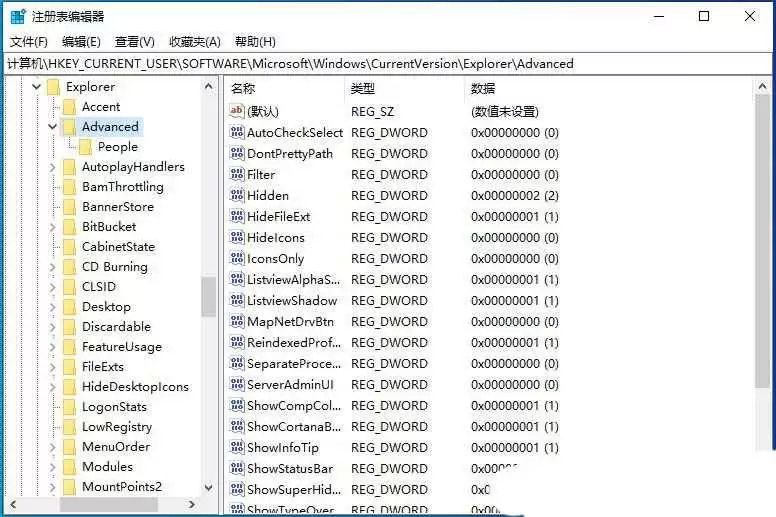Click the People folder icon in tree
The height and width of the screenshot is (517, 776).
click(x=85, y=147)
